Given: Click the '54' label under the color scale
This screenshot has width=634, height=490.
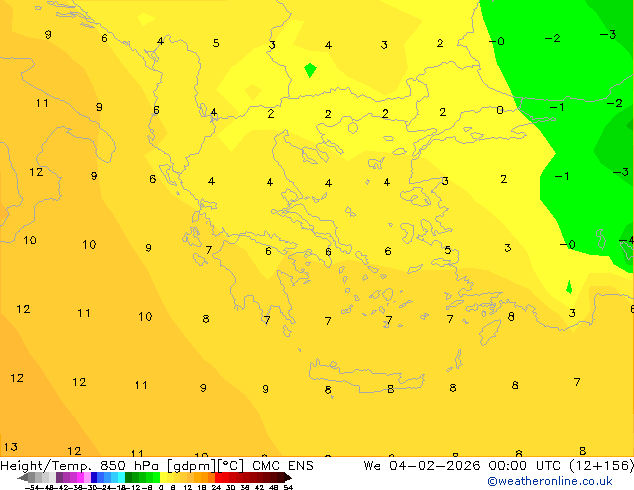Looking at the screenshot, I should click(288, 487).
